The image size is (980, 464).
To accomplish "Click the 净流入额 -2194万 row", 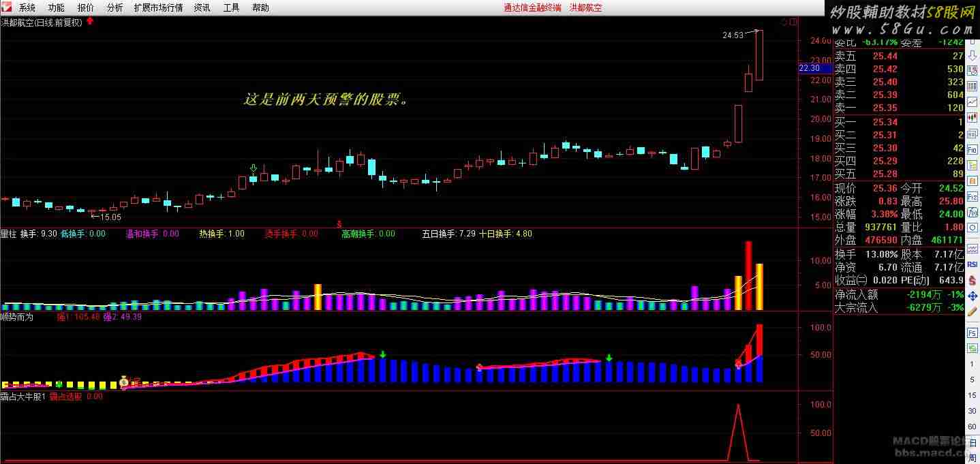I will coord(900,294).
